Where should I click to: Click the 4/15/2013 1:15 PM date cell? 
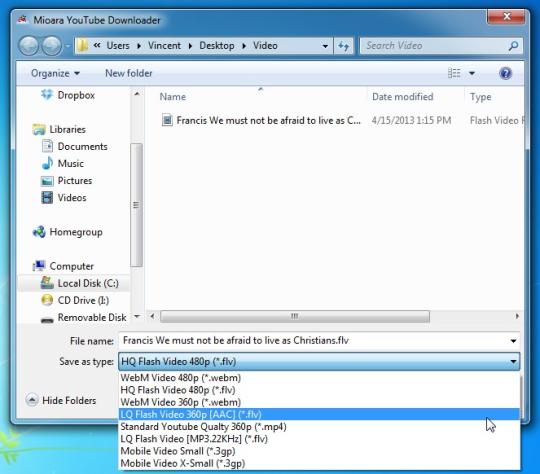411,121
